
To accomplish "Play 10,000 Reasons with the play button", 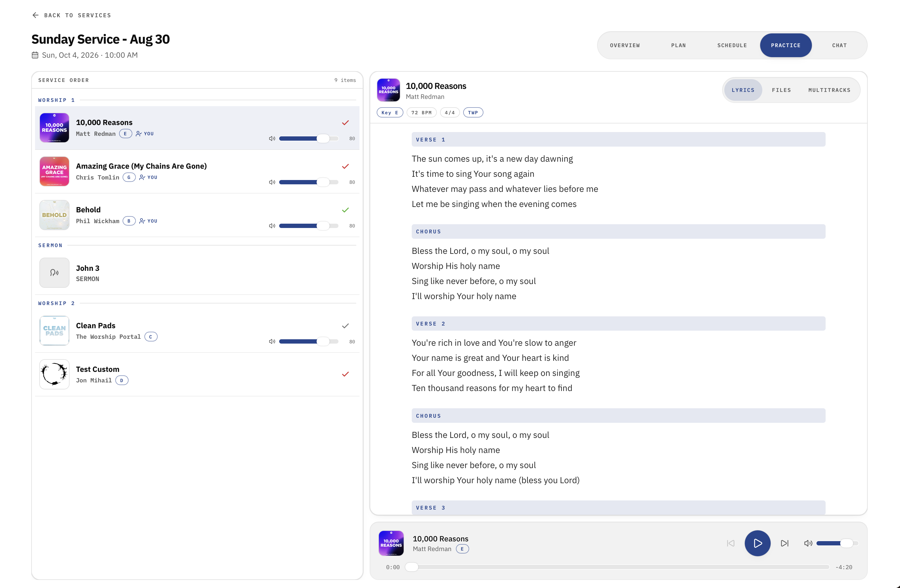I will point(757,543).
